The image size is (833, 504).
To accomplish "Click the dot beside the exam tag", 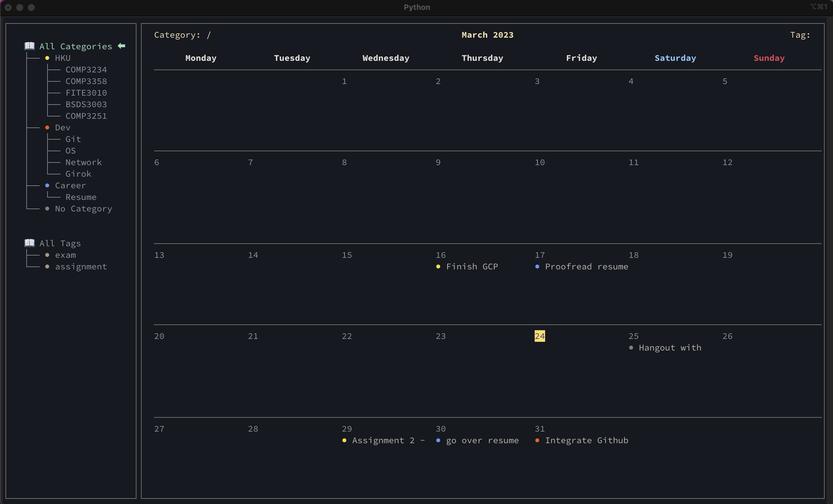I will 47,255.
